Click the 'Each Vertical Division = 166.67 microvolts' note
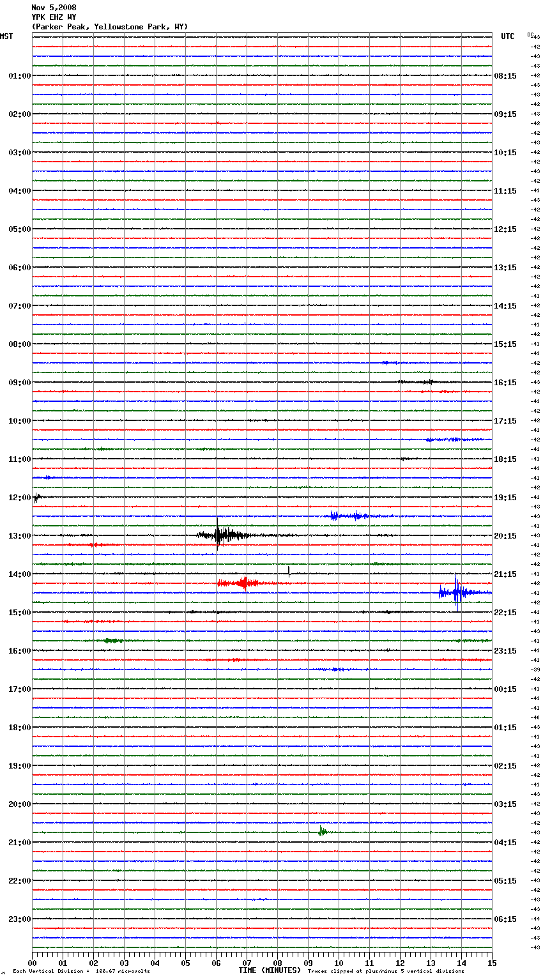This screenshot has height=980, width=543. click(x=82, y=972)
